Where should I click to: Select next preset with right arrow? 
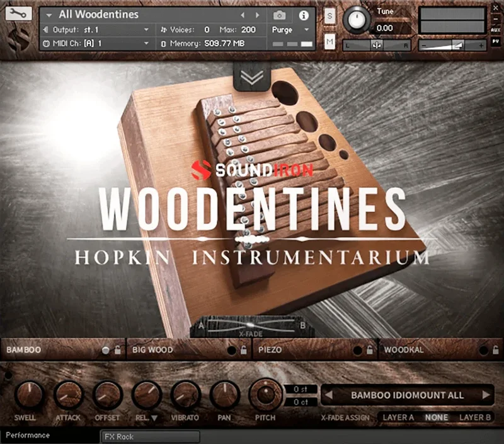coord(486,395)
